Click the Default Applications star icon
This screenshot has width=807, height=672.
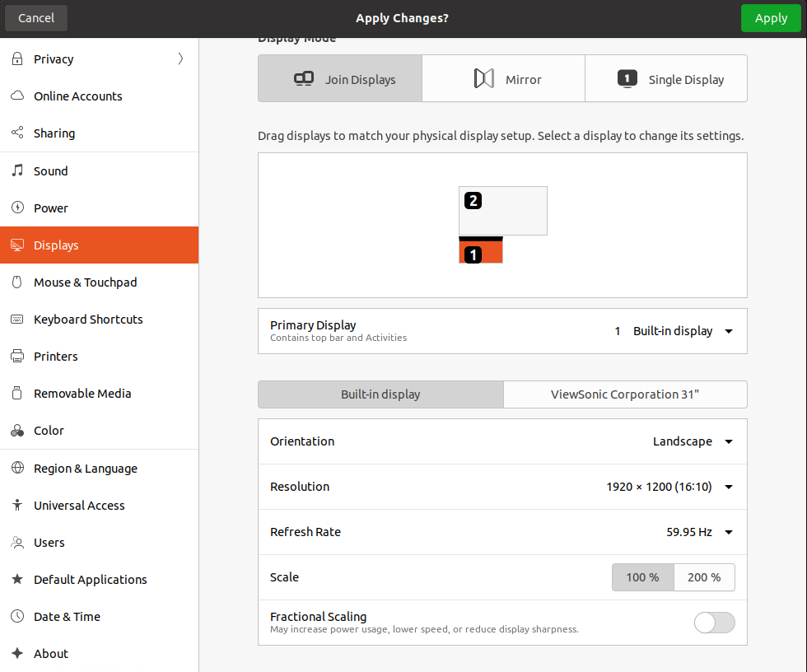click(x=17, y=580)
